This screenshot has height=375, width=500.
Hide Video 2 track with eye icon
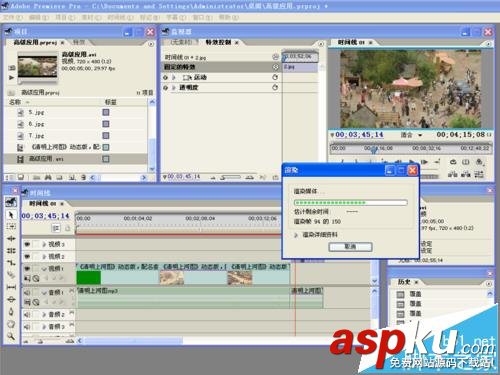pyautogui.click(x=27, y=256)
